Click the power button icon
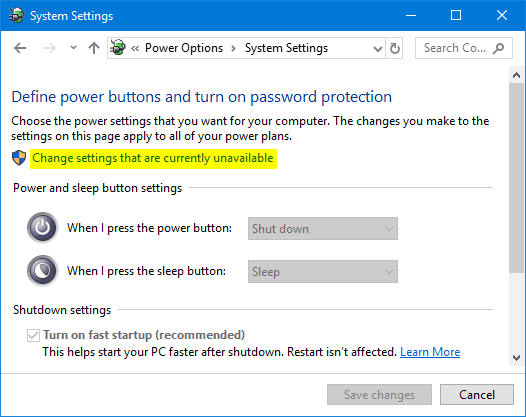 pos(43,228)
